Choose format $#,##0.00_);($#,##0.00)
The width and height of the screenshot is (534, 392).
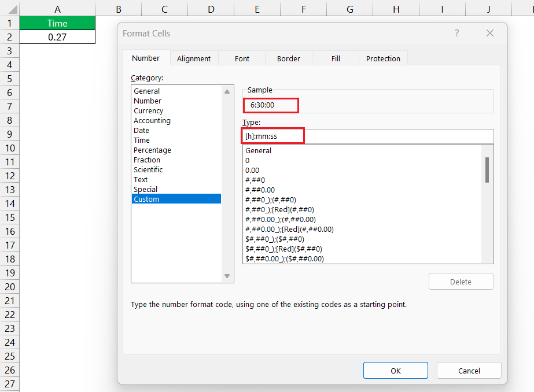(x=362, y=258)
